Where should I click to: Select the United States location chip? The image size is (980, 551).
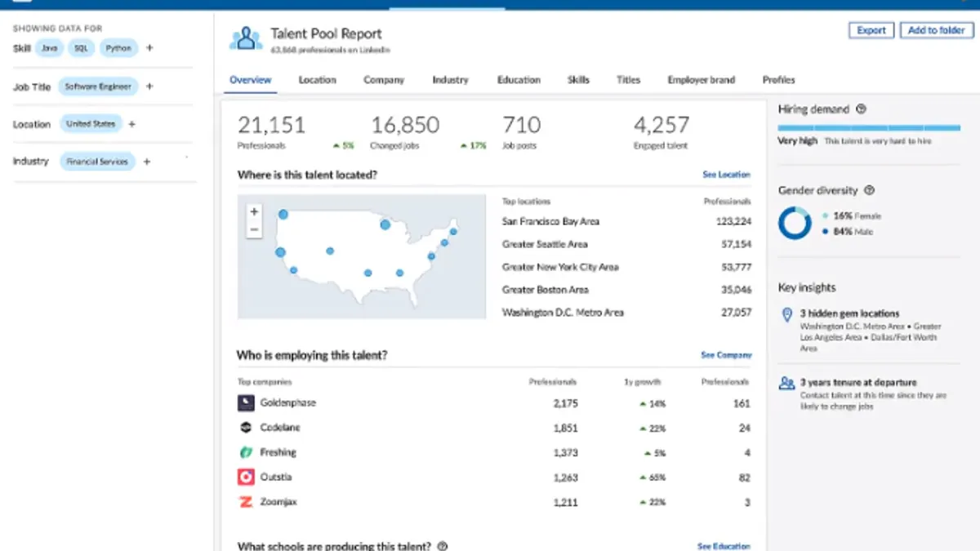click(x=91, y=124)
